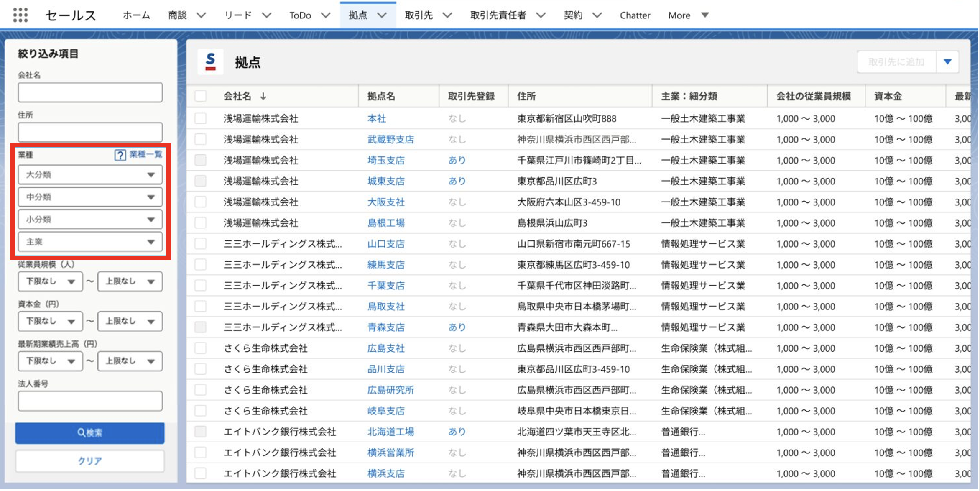Open the More menu arrow
980x491 pixels.
coord(705,15)
